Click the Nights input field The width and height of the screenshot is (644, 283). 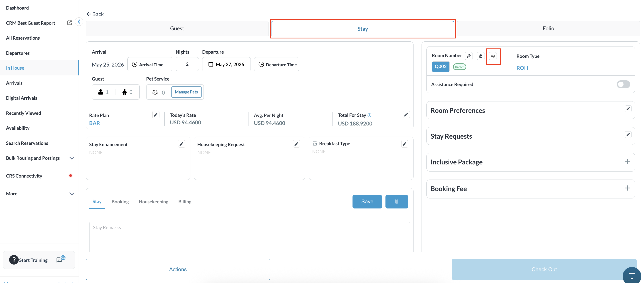tap(187, 64)
